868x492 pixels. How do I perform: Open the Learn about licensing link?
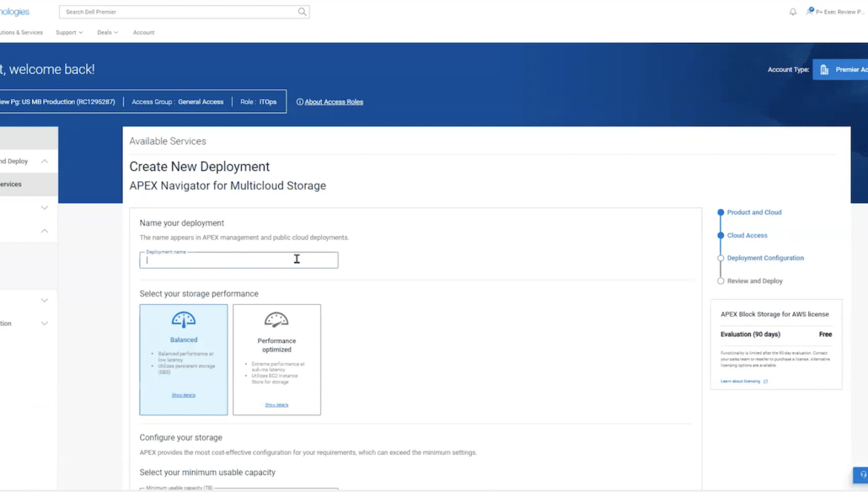click(740, 381)
